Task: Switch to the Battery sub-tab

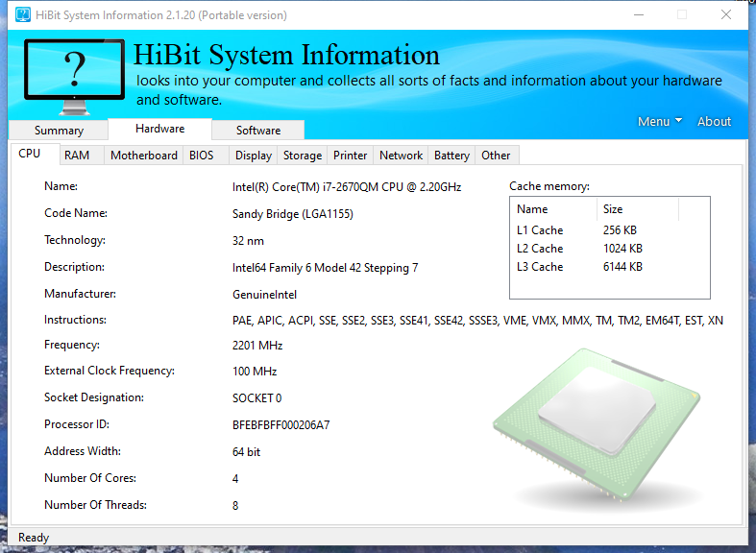Action: (451, 156)
